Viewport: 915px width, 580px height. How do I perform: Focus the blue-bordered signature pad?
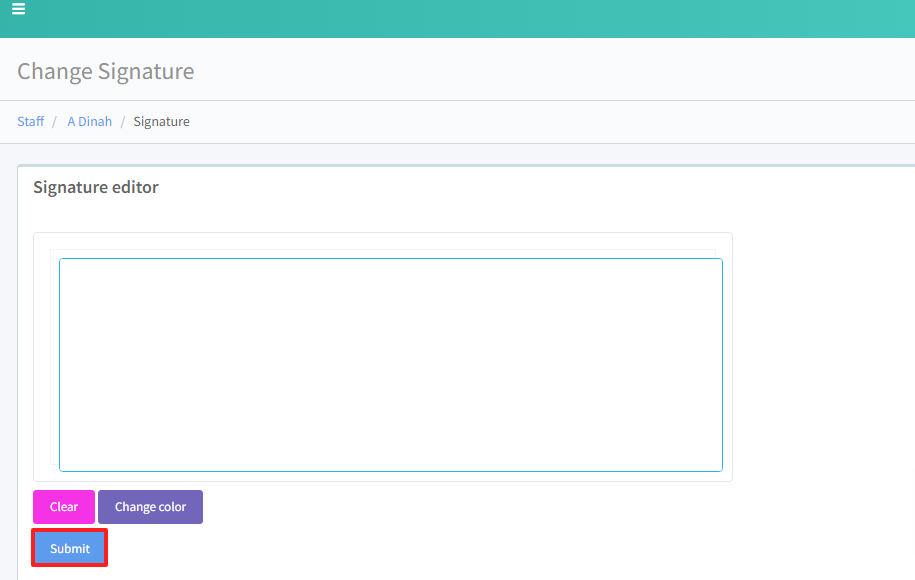point(390,365)
